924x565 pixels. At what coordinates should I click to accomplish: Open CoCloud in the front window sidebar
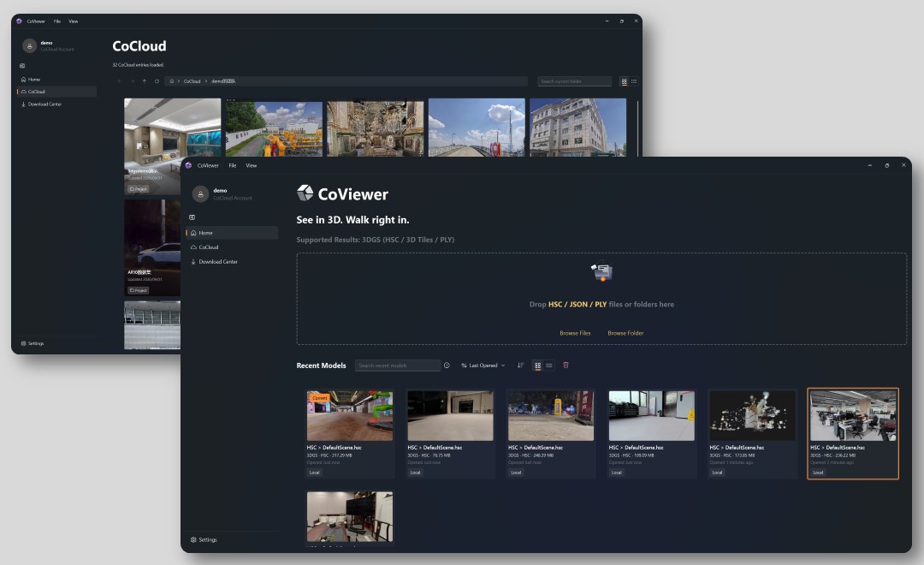tap(232, 247)
